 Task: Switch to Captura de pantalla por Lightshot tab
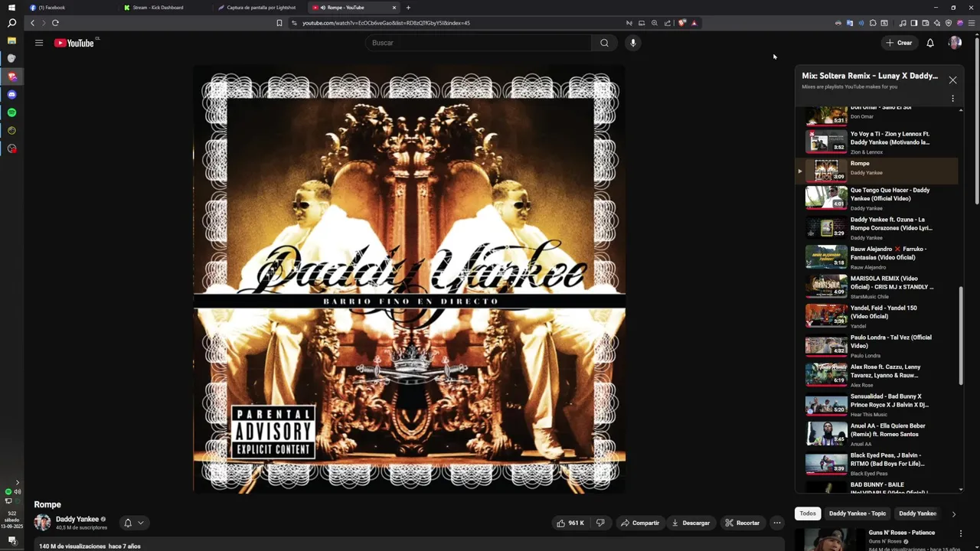tap(260, 8)
